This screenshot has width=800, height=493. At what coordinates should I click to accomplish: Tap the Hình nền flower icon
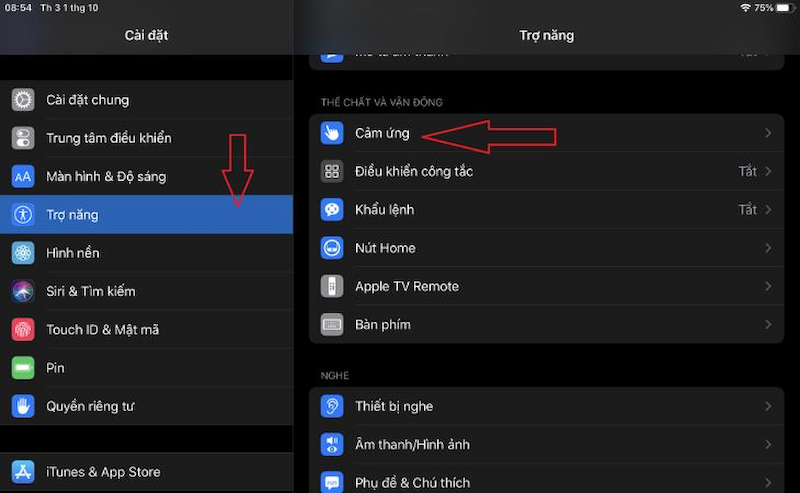click(23, 253)
